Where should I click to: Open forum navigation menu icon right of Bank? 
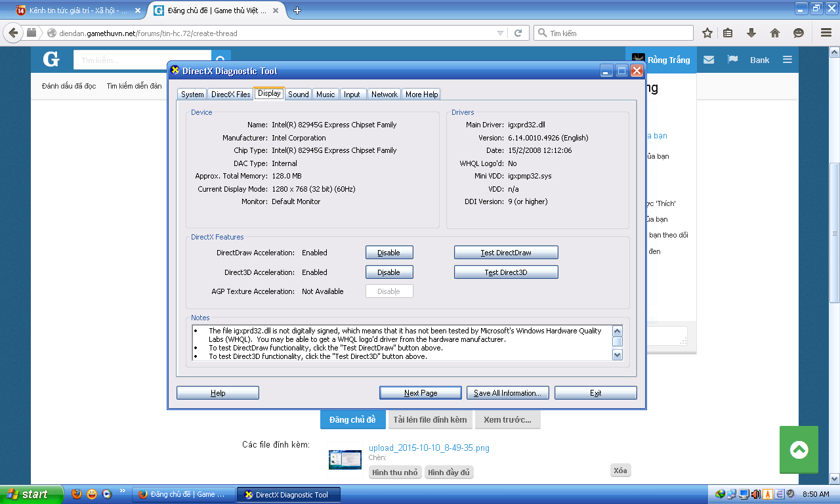tap(787, 60)
